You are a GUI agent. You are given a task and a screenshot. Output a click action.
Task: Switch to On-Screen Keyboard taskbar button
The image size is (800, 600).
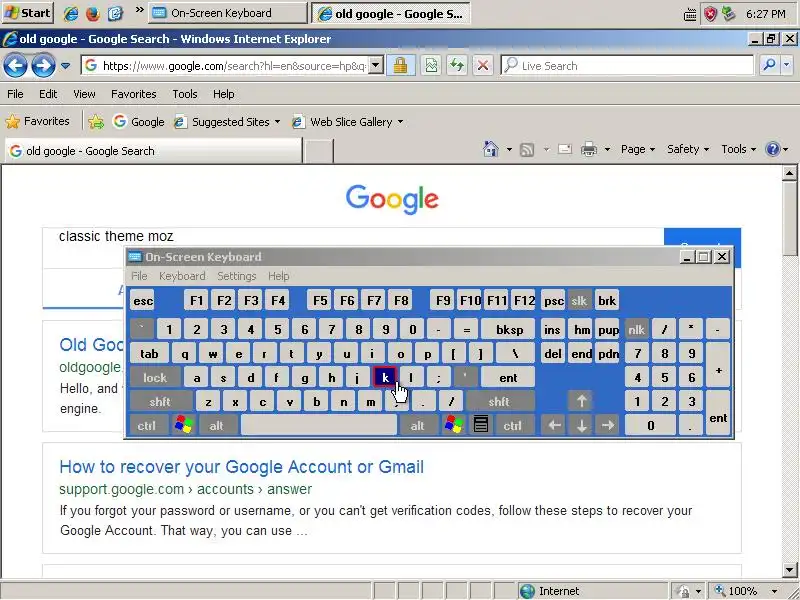(x=228, y=13)
